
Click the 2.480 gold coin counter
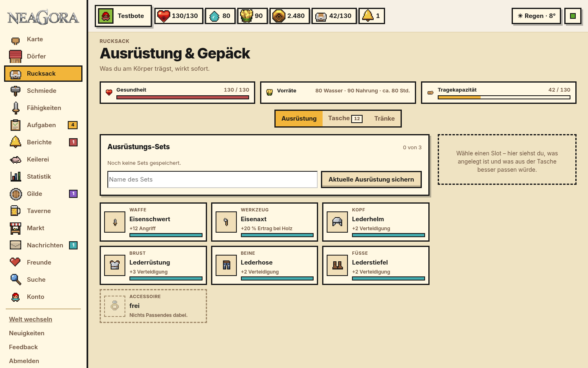pos(290,16)
